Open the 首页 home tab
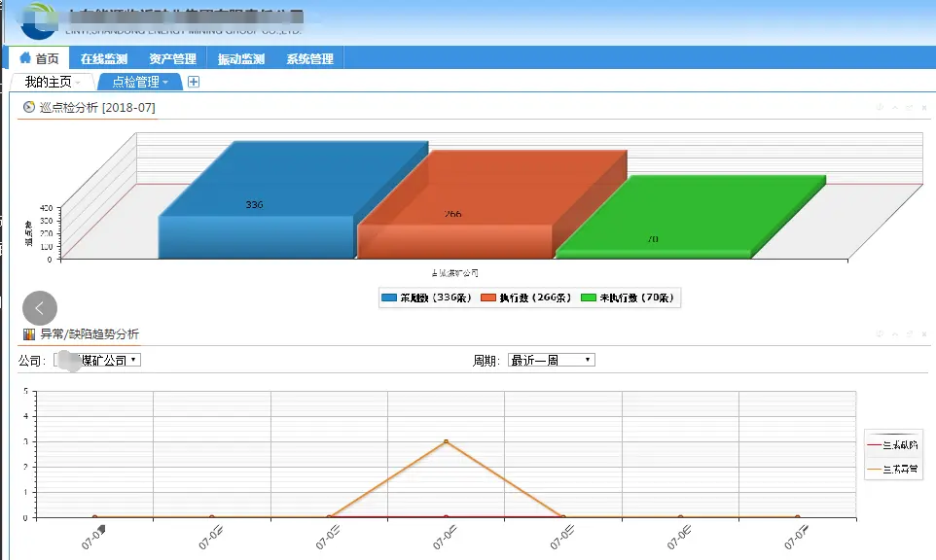 point(39,58)
